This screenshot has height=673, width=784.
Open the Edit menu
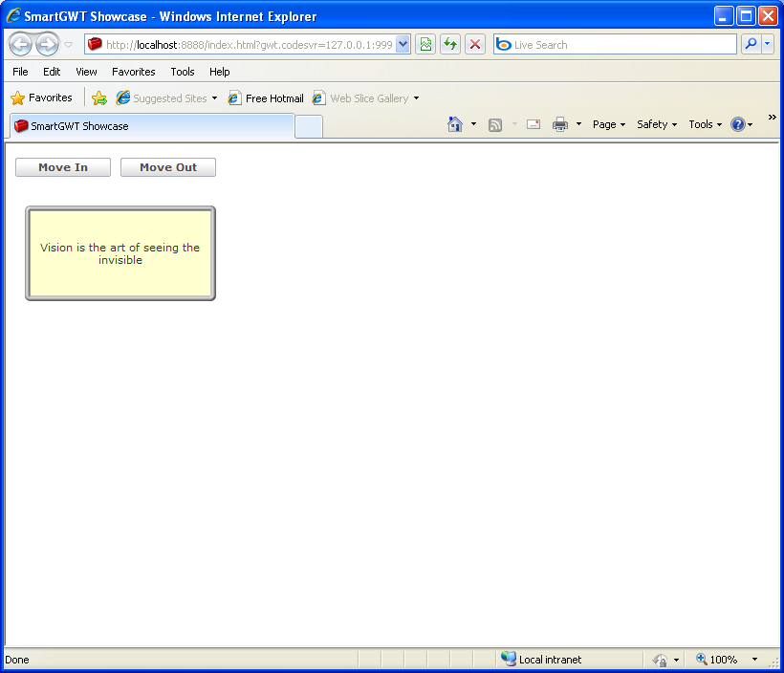pos(52,72)
